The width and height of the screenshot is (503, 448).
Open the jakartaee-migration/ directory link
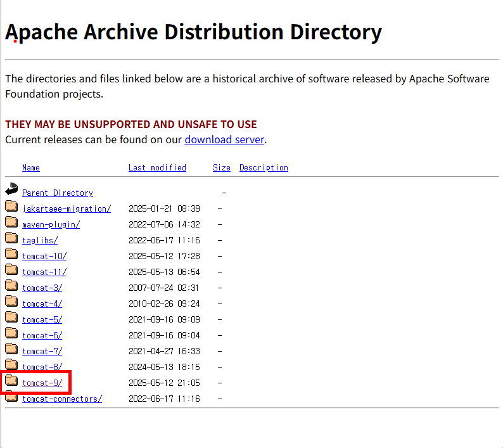click(67, 209)
